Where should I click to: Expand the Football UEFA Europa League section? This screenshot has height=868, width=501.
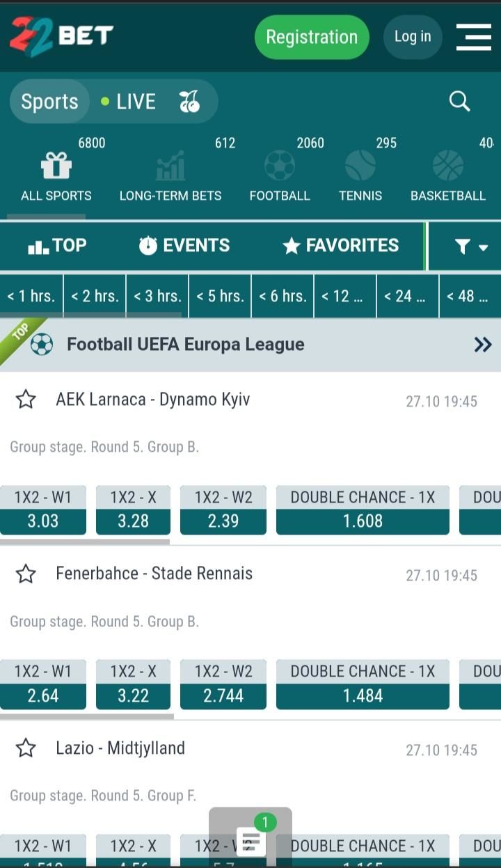coord(483,345)
